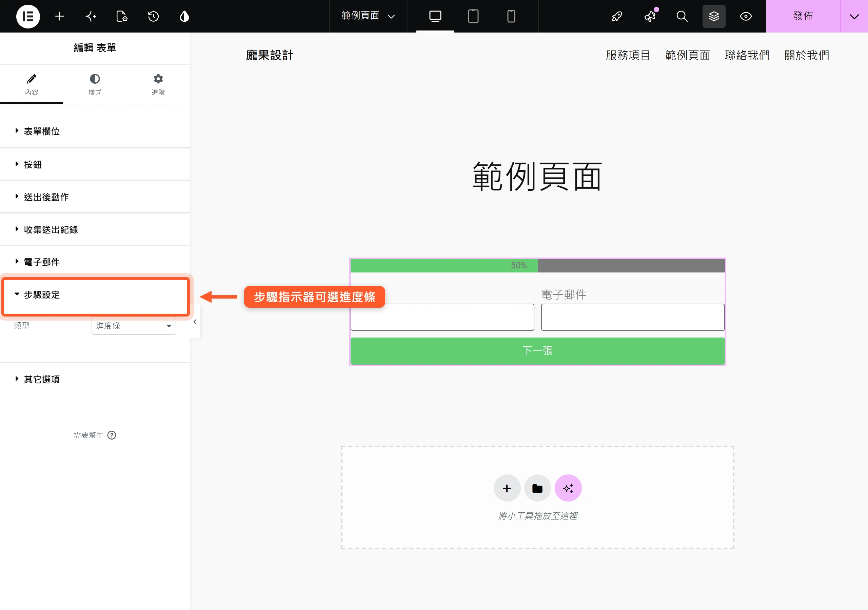868x610 pixels.
Task: Switch to the 內容 content tab
Action: point(32,85)
